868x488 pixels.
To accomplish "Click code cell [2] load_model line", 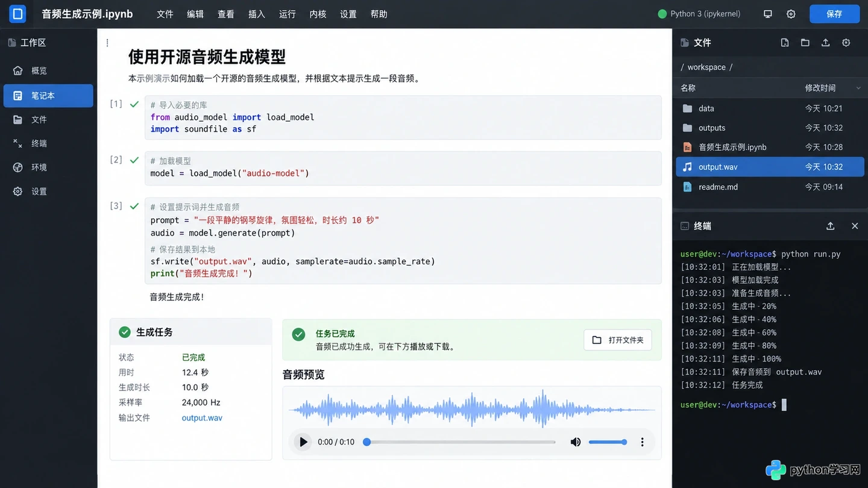I will (230, 174).
